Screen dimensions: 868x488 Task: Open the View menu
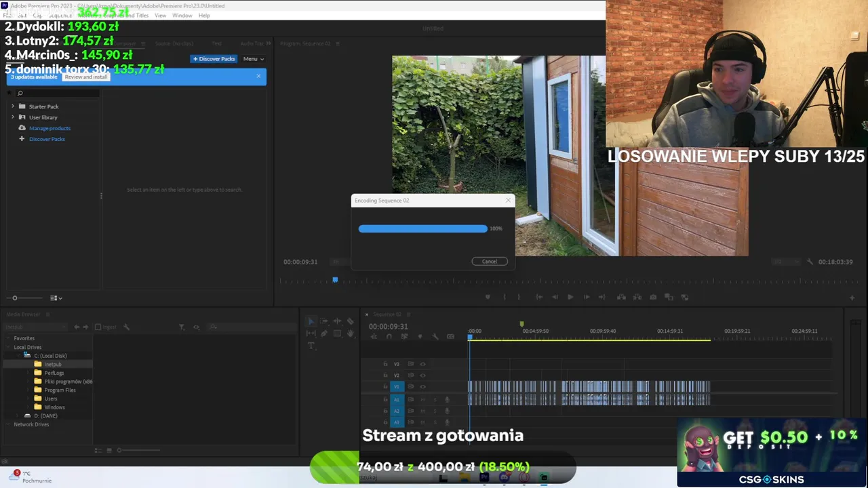tap(160, 15)
